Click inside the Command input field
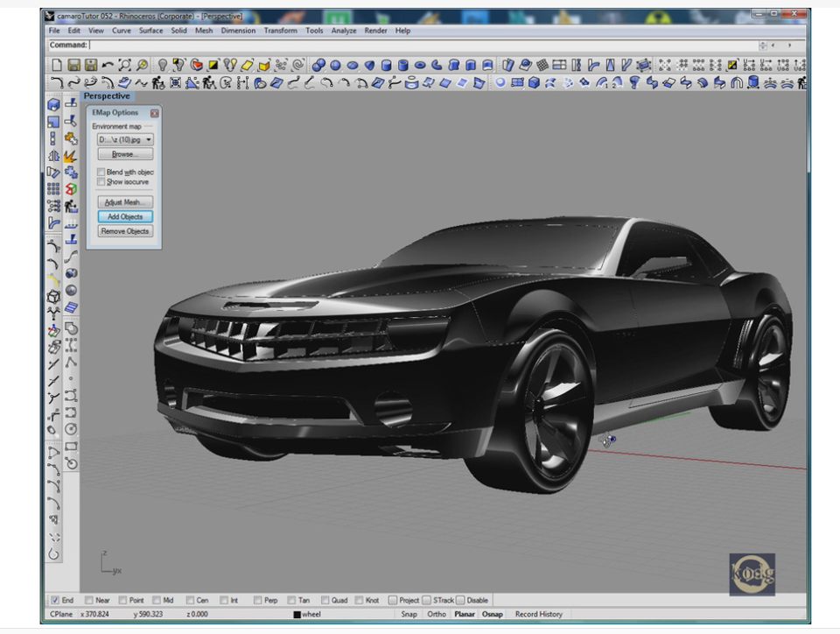Screen dimensions: 840x634 [x=420, y=45]
